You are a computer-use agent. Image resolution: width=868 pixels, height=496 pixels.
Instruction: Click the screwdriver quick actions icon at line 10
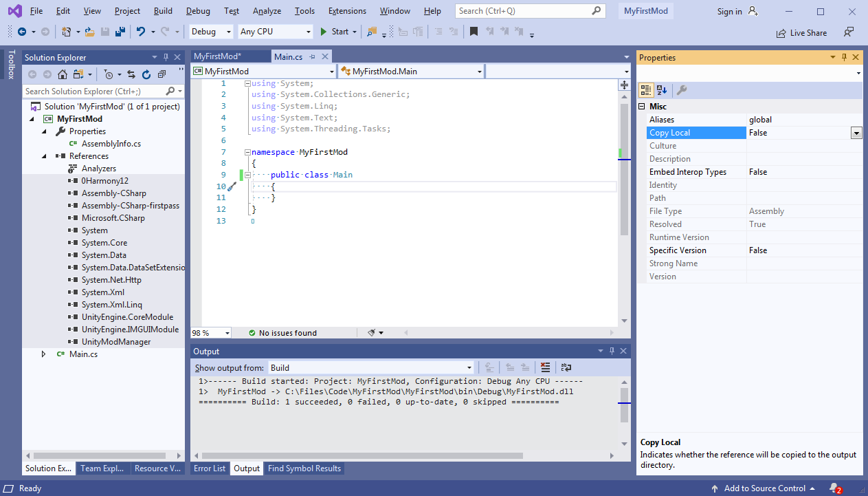pos(232,186)
